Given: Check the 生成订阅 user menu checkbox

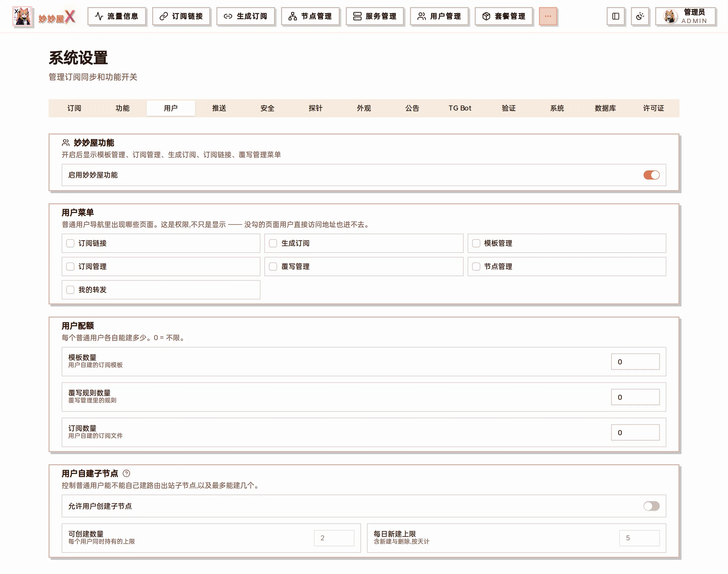Looking at the screenshot, I should pyautogui.click(x=273, y=243).
